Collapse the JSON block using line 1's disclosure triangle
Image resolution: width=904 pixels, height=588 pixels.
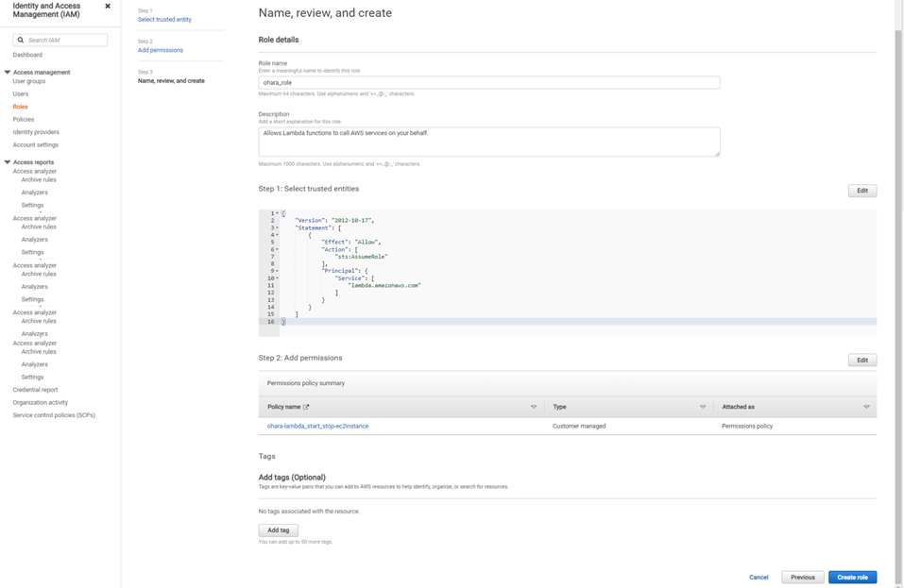click(278, 212)
